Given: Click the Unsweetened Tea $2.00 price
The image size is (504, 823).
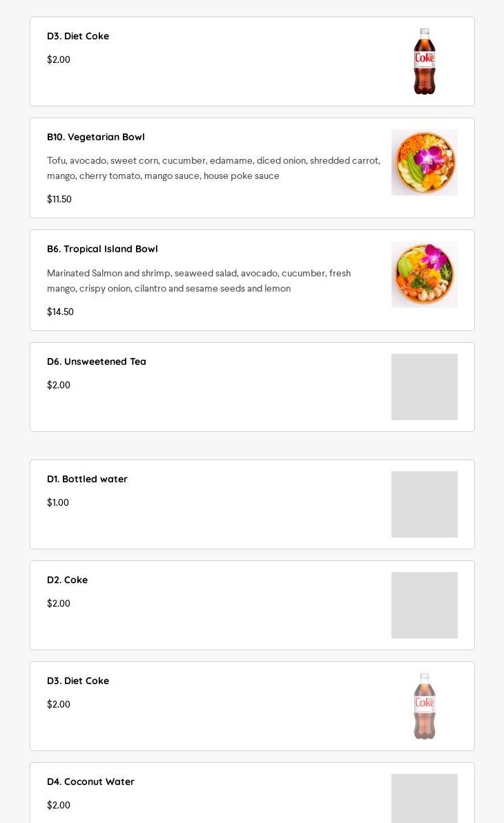Looking at the screenshot, I should click(59, 385).
